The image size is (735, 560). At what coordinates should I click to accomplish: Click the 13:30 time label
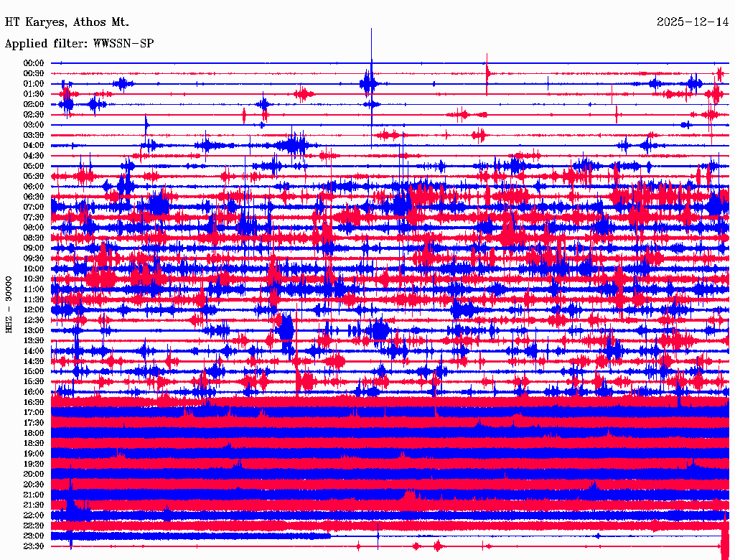[x=34, y=340]
